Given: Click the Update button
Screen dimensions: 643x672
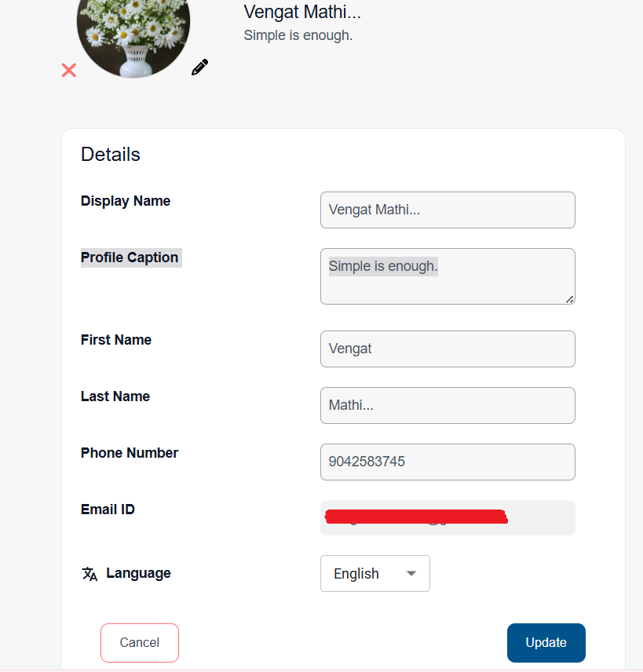Looking at the screenshot, I should coord(546,642).
